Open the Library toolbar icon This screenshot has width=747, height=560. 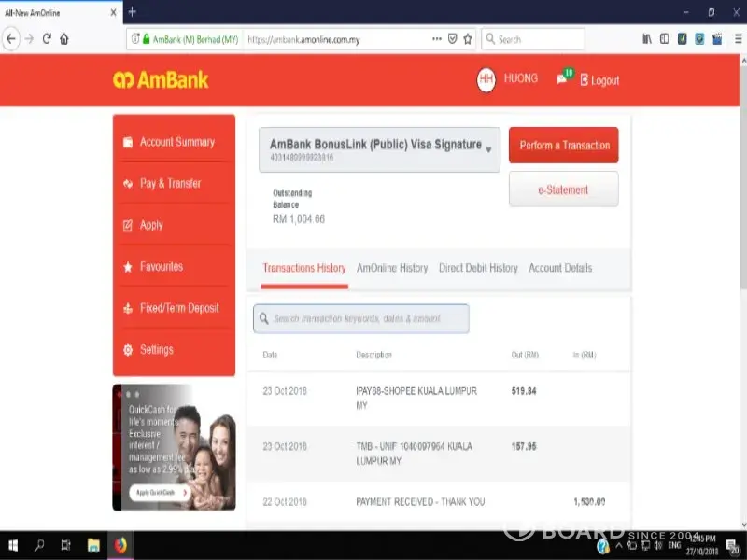646,39
